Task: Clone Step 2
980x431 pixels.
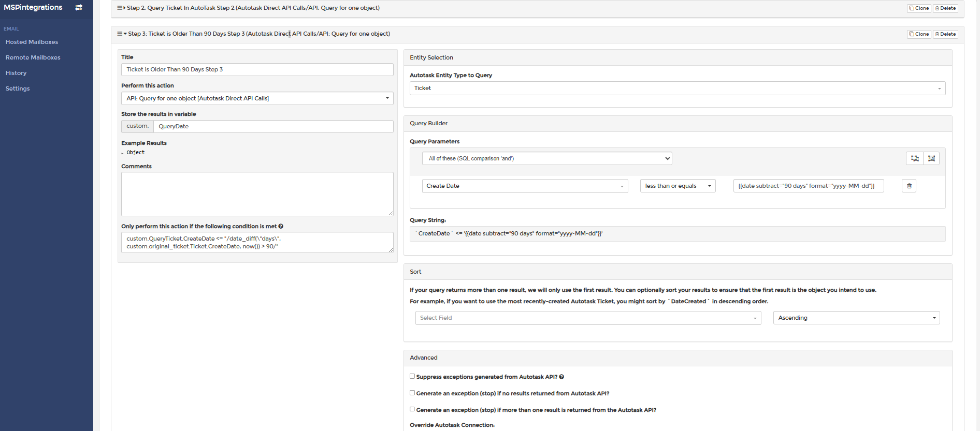Action: pos(919,8)
